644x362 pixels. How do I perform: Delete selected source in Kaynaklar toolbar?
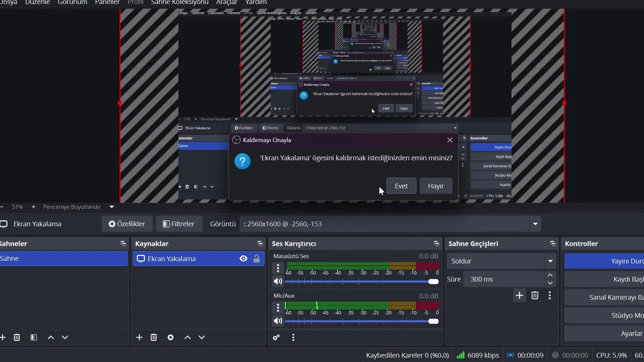(x=154, y=337)
